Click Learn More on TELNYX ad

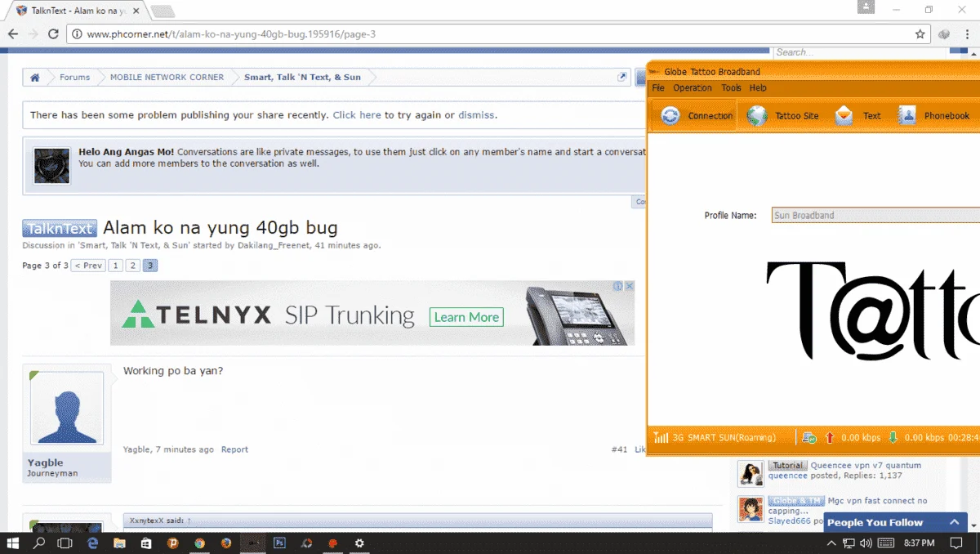pyautogui.click(x=466, y=317)
